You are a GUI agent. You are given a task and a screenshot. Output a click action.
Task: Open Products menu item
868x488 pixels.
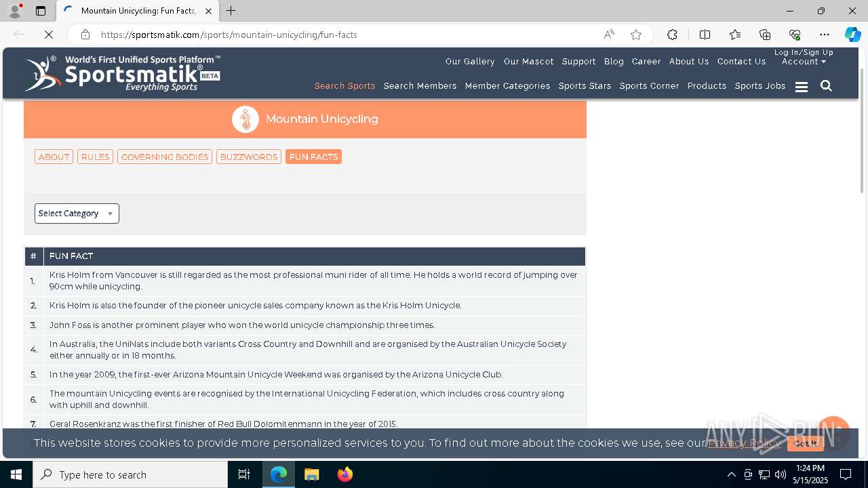(707, 86)
